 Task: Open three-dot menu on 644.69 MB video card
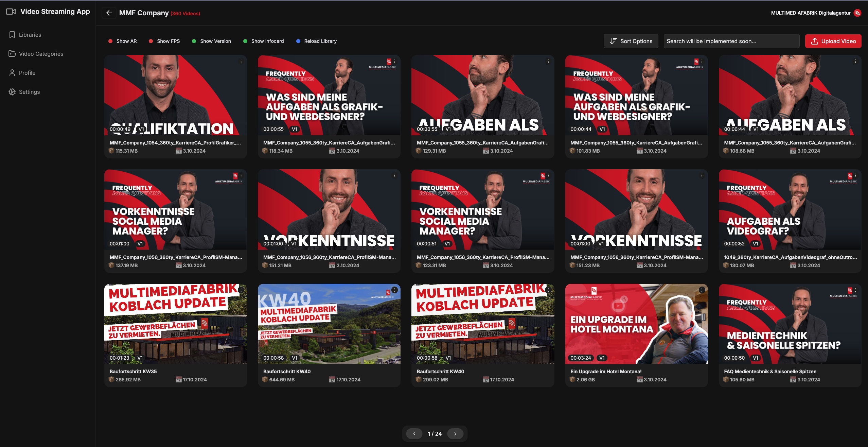(394, 290)
